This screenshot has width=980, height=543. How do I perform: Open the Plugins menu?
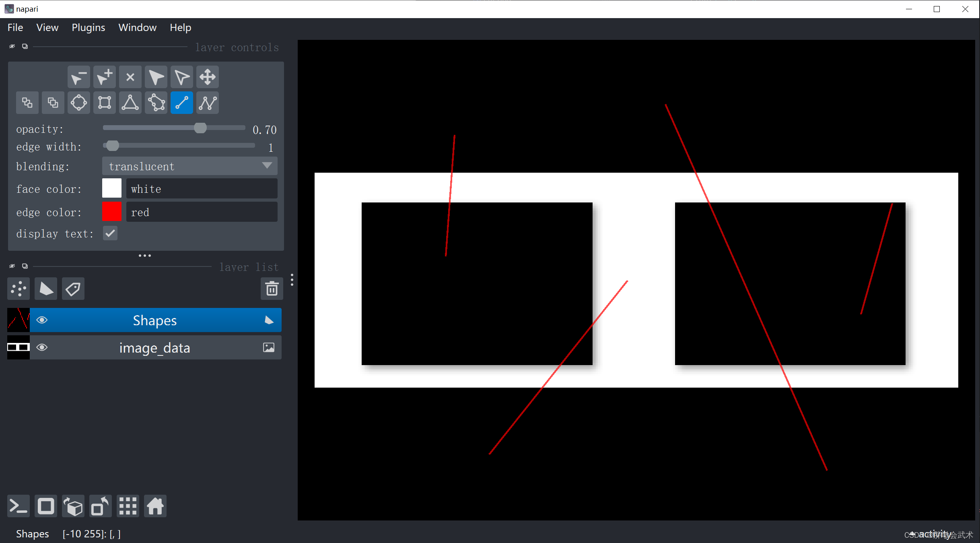pos(88,27)
